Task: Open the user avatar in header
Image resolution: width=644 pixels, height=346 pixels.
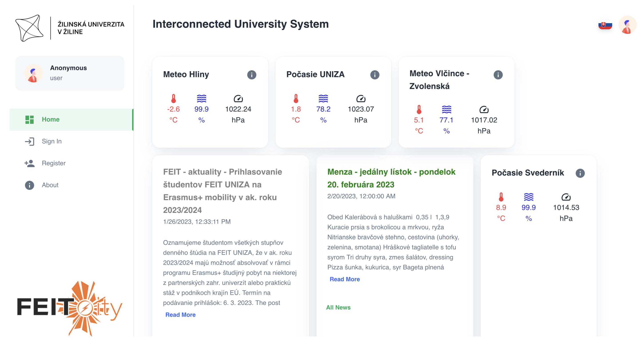Action: point(627,25)
